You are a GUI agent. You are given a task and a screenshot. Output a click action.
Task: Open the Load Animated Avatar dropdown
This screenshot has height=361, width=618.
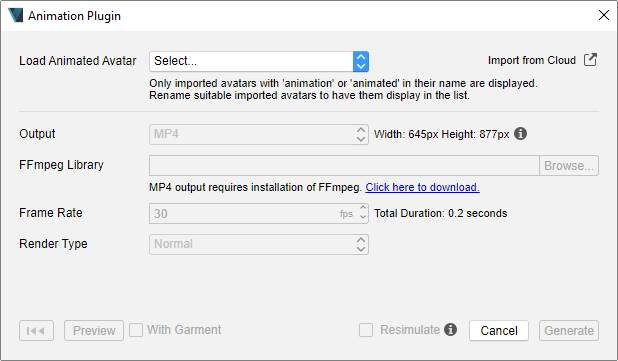click(x=259, y=61)
